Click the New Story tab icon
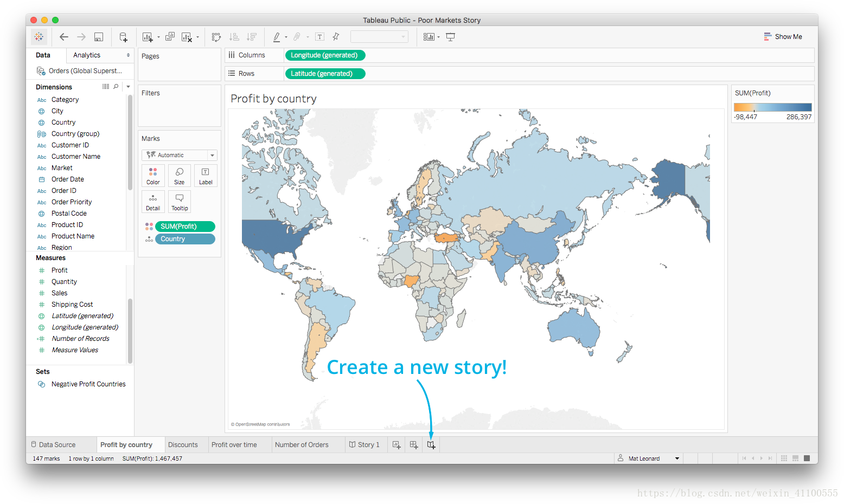Screen dimensions: 844x504 coord(431,445)
